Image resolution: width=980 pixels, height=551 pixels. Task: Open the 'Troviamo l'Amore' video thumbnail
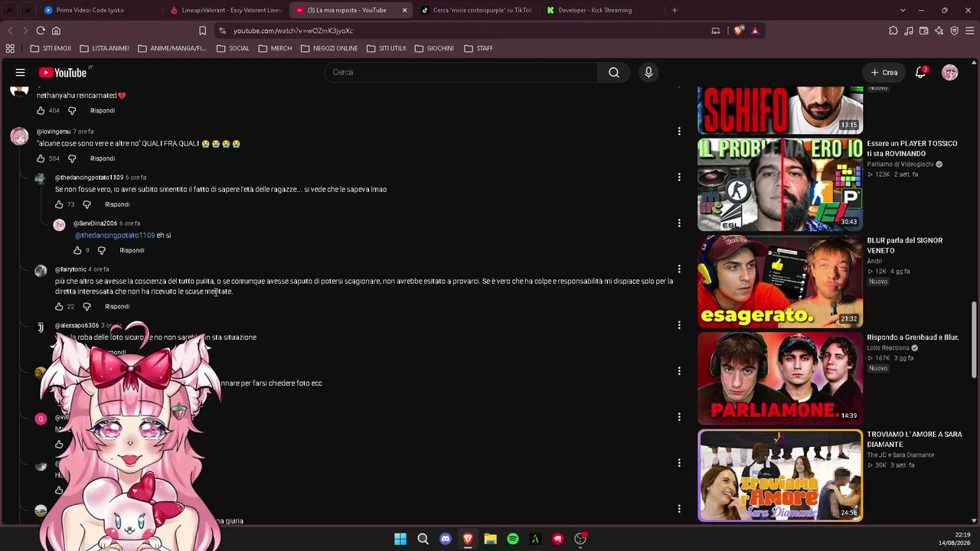(x=780, y=475)
